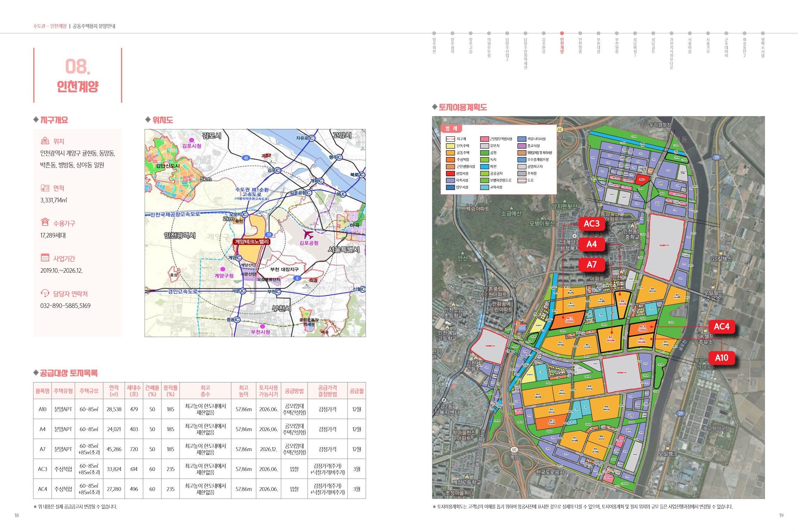The width and height of the screenshot is (798, 532).
Task: Click the diamond bullet beside 위치도
Action: [x=148, y=120]
